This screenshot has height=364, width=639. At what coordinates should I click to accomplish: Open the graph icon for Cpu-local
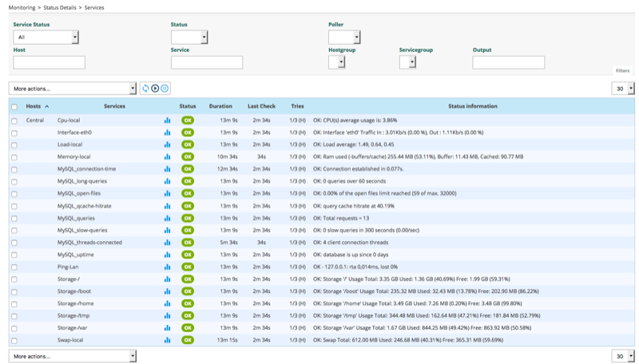(x=167, y=121)
